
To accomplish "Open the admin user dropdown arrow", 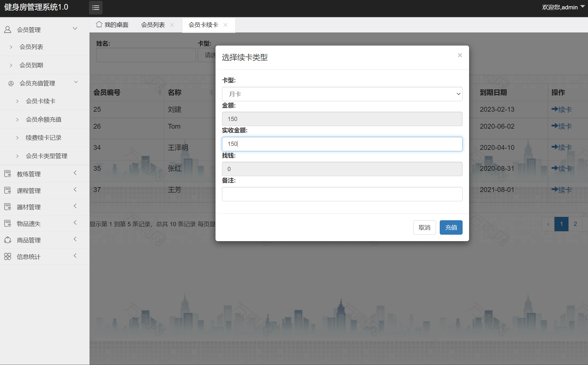I will click(582, 7).
